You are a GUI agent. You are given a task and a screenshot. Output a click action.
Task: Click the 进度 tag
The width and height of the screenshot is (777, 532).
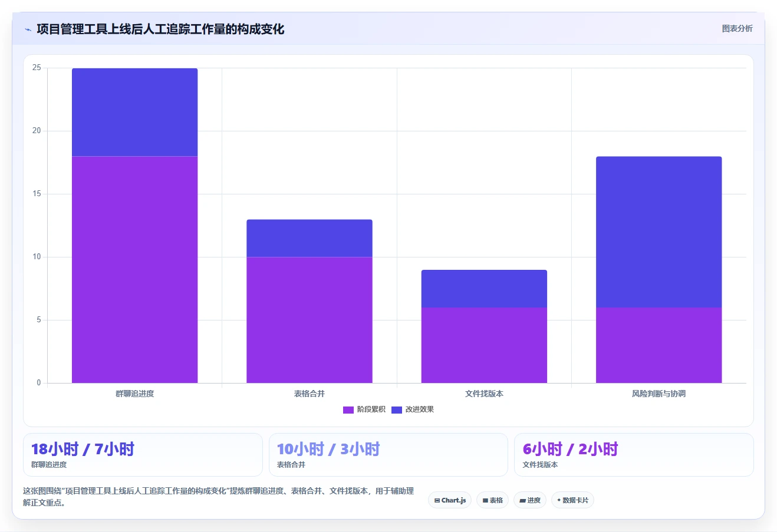point(530,500)
